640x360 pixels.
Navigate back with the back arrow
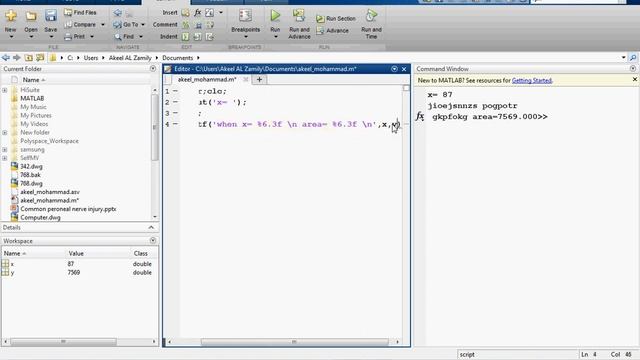coord(6,58)
